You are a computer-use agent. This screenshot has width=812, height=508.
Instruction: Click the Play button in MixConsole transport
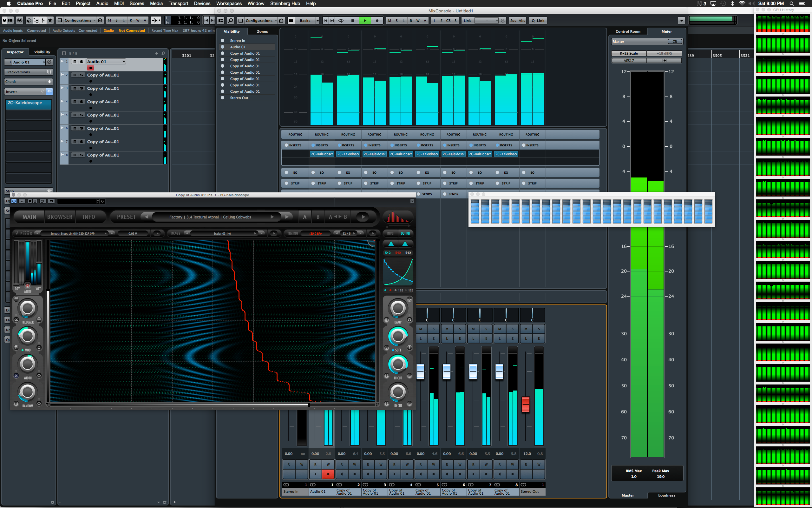(x=365, y=21)
